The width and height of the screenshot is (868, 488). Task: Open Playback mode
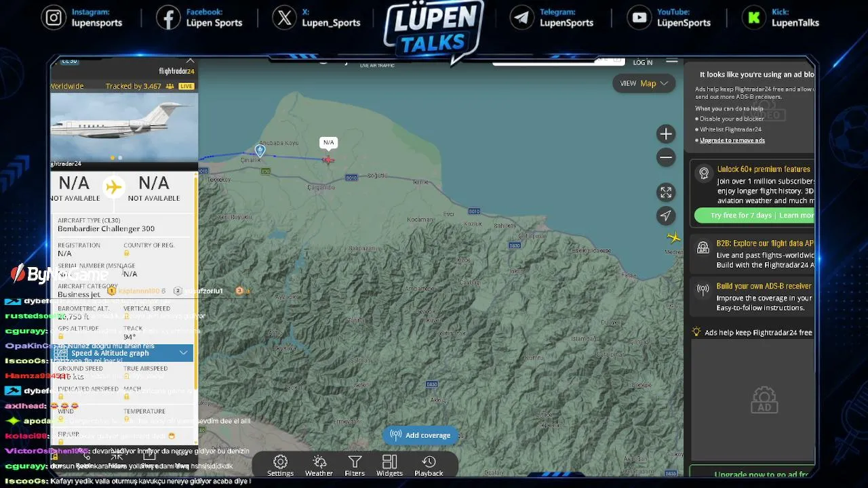429,466
